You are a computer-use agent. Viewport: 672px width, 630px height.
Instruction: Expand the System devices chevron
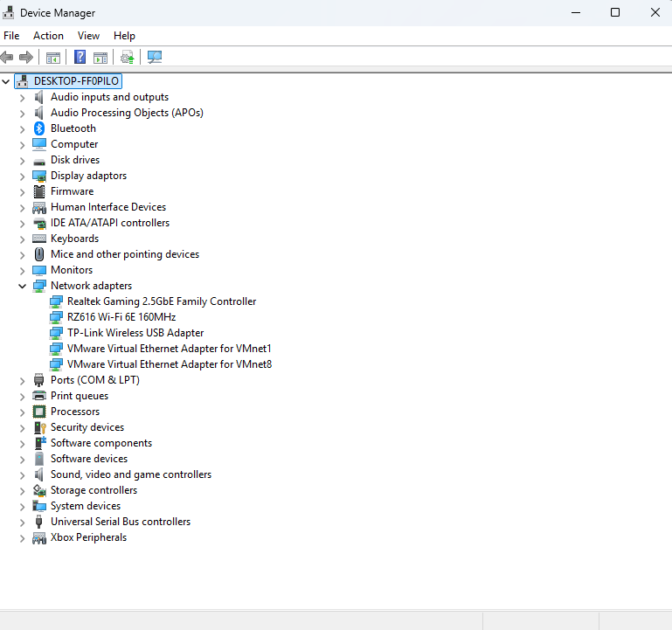click(23, 507)
